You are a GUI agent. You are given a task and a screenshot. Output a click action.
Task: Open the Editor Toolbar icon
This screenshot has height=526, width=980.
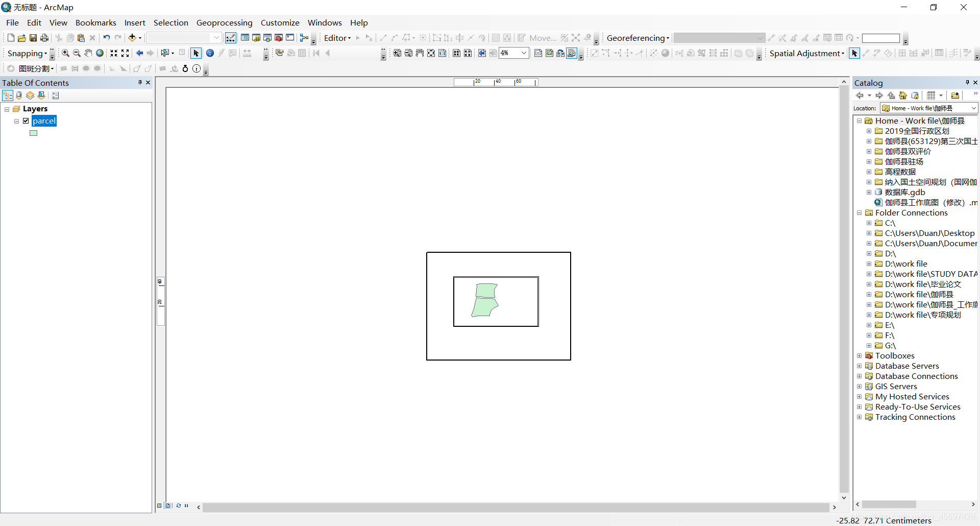pos(231,38)
